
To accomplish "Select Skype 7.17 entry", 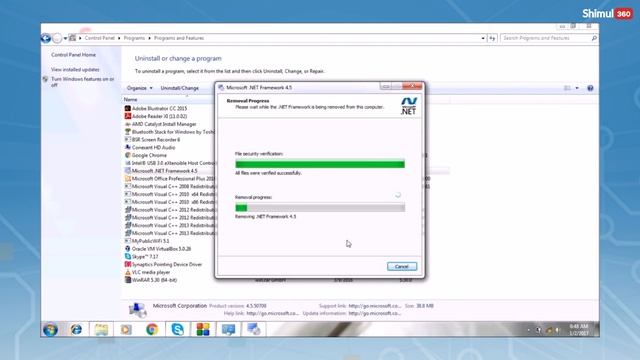I will (x=145, y=257).
